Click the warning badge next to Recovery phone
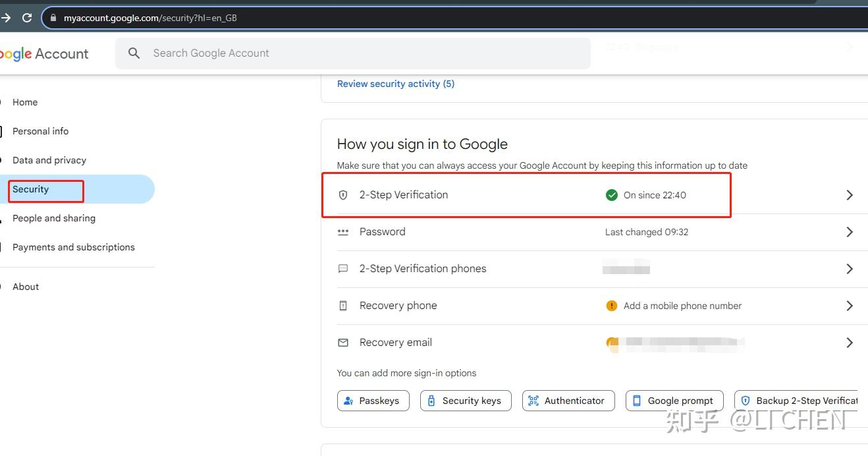The height and width of the screenshot is (456, 868). (611, 305)
